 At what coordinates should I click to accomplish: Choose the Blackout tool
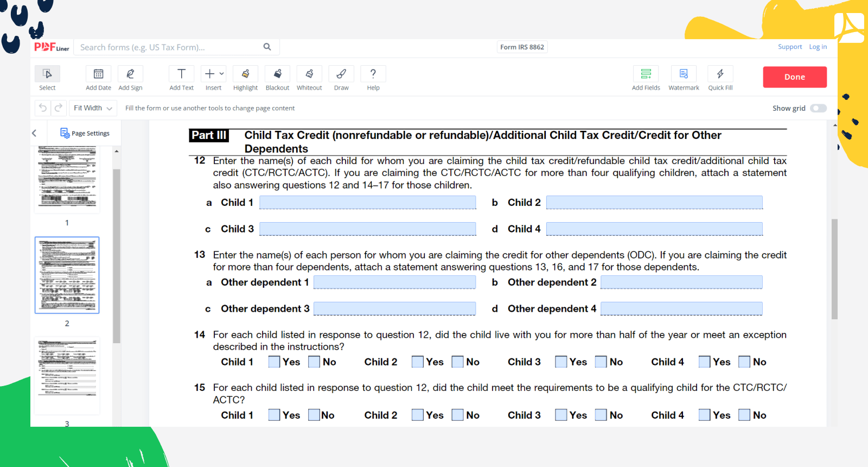coord(277,74)
